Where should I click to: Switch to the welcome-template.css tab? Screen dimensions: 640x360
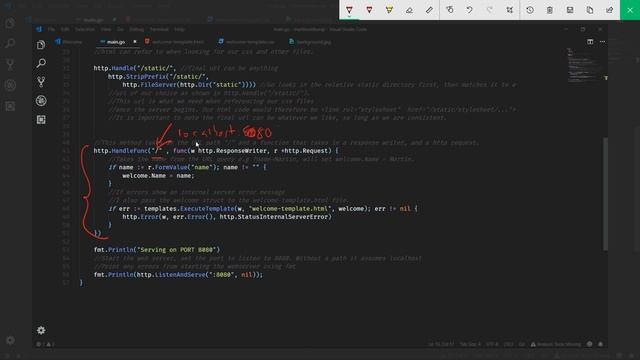(247, 42)
